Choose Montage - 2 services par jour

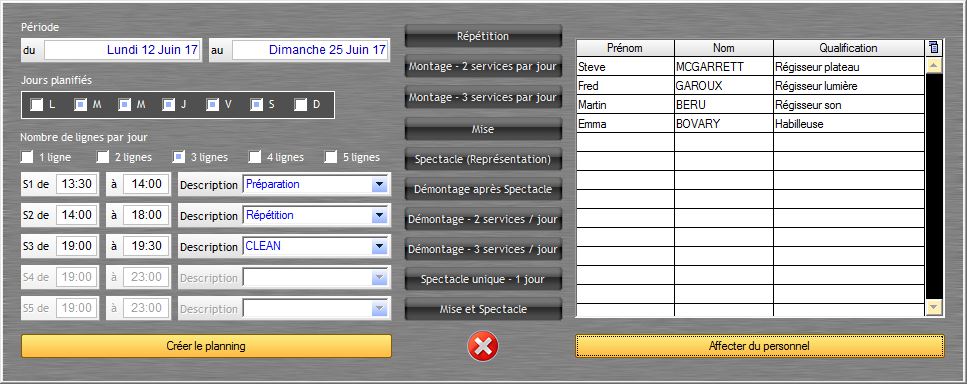pos(483,67)
